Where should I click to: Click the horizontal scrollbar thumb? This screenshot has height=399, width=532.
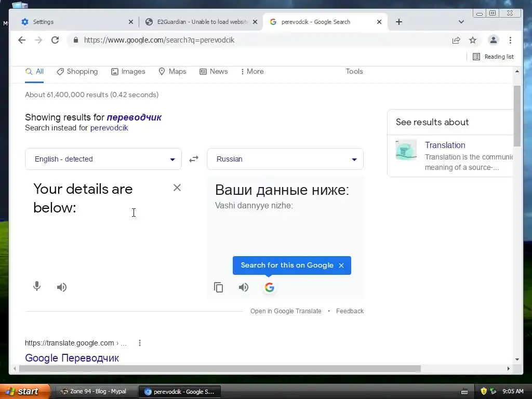220,368
